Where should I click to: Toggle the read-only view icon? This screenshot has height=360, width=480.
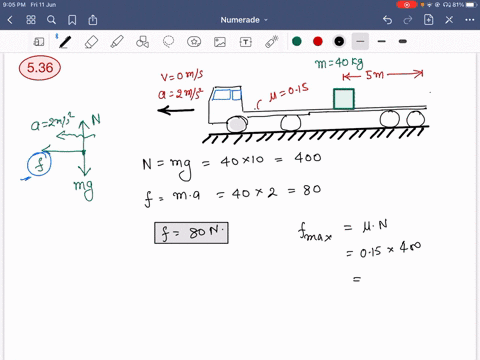click(39, 42)
